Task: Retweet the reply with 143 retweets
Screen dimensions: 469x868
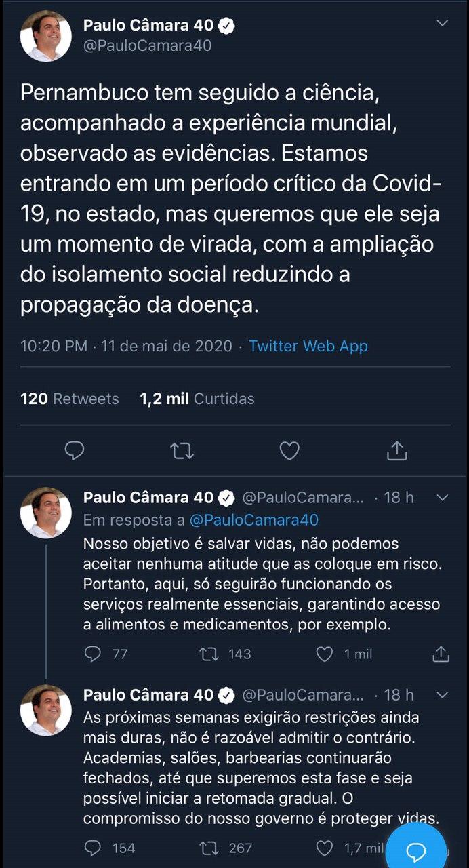Action: point(208,654)
